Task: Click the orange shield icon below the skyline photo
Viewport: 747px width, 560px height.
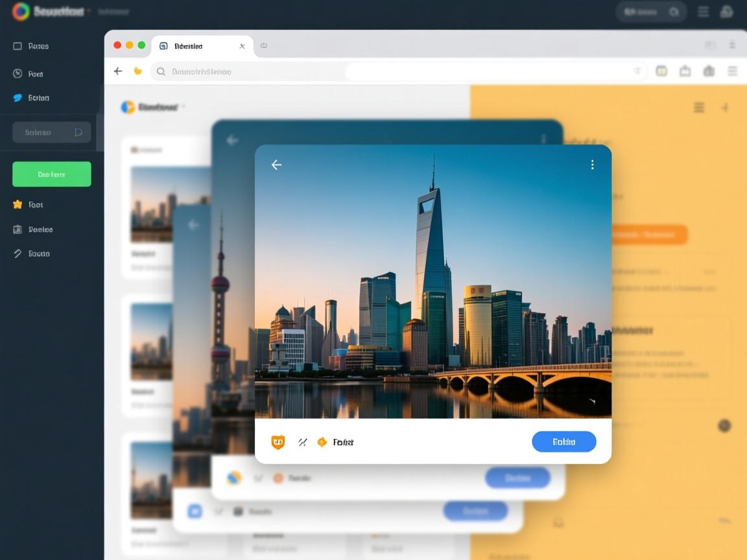Action: tap(278, 442)
